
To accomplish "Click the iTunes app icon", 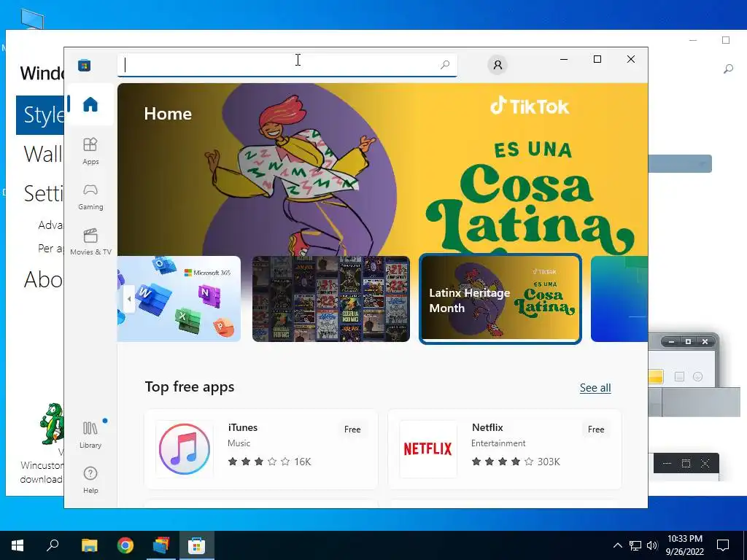I will click(x=185, y=449).
